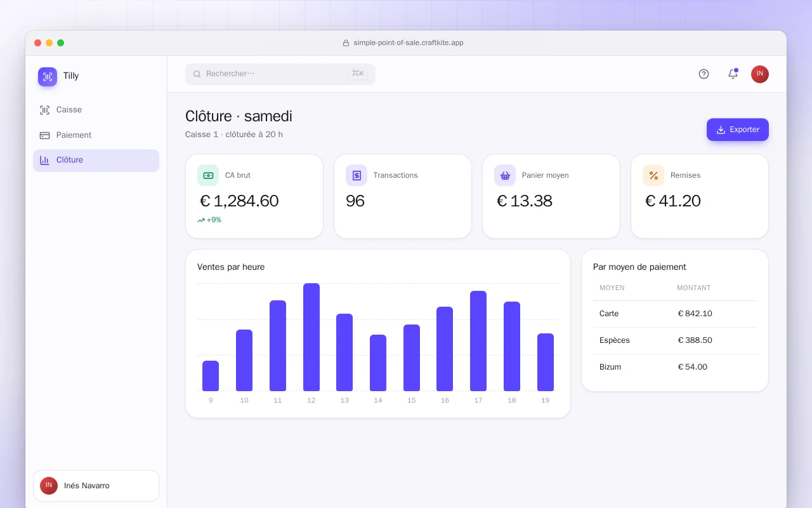Click the search magnifier icon
Screen dimensions: 812x508
(197, 74)
